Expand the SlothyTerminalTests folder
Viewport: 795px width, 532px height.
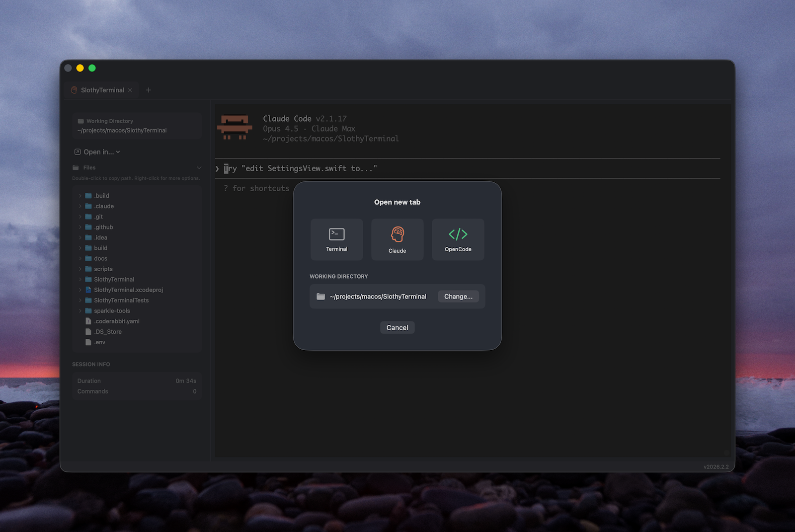click(80, 301)
